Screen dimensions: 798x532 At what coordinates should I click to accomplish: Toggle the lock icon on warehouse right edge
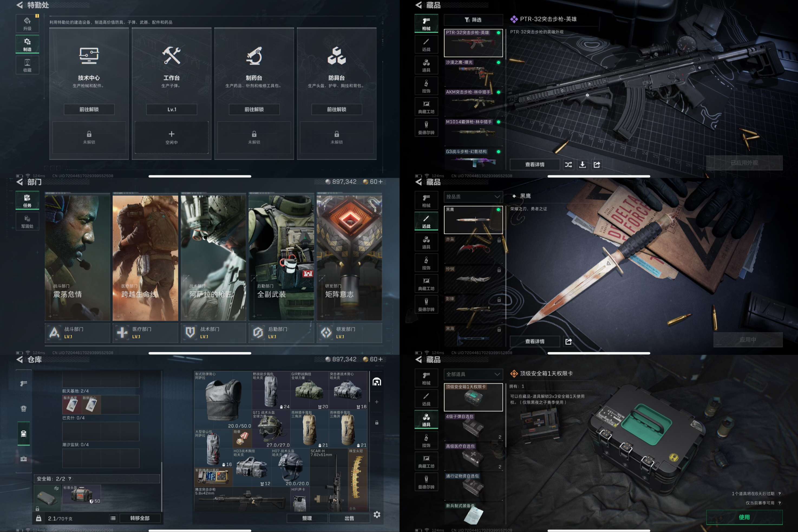pyautogui.click(x=377, y=422)
